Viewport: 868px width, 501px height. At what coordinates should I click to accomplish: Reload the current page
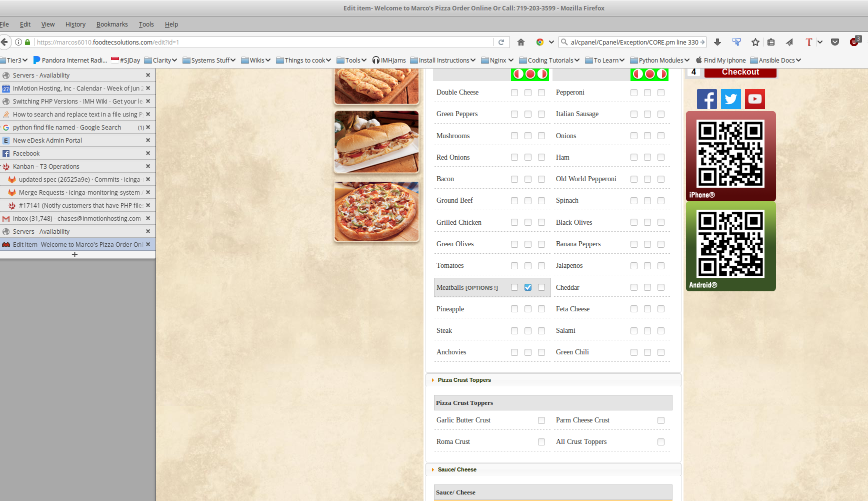(x=501, y=42)
